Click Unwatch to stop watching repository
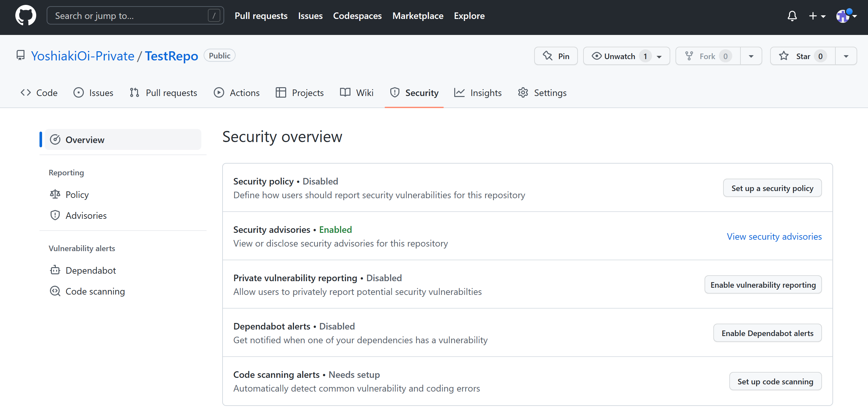 620,56
